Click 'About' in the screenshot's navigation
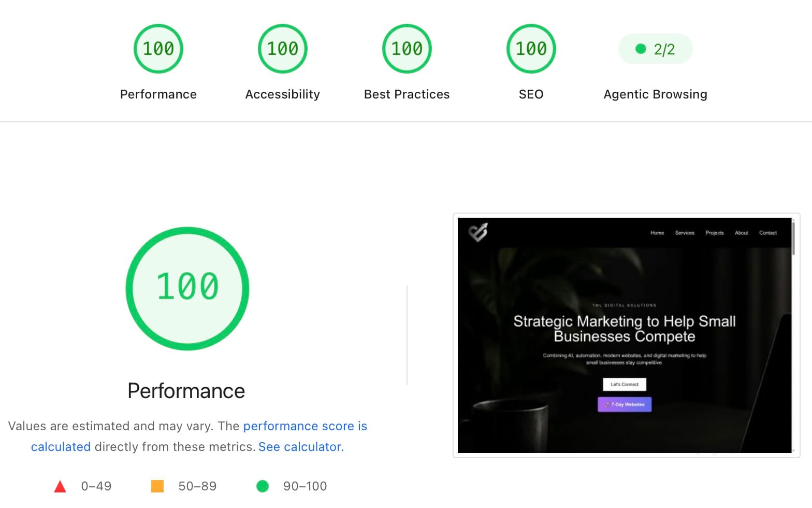 [x=742, y=233]
